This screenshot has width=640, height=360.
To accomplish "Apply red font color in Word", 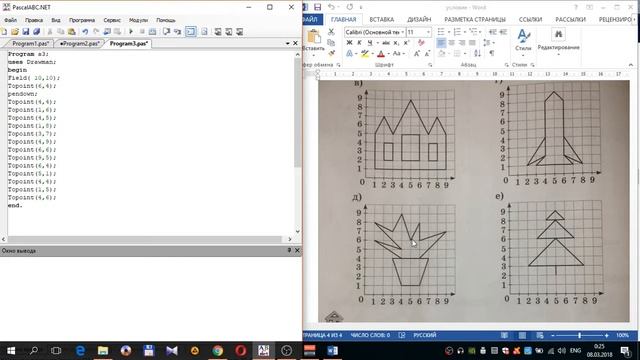I will [x=381, y=53].
